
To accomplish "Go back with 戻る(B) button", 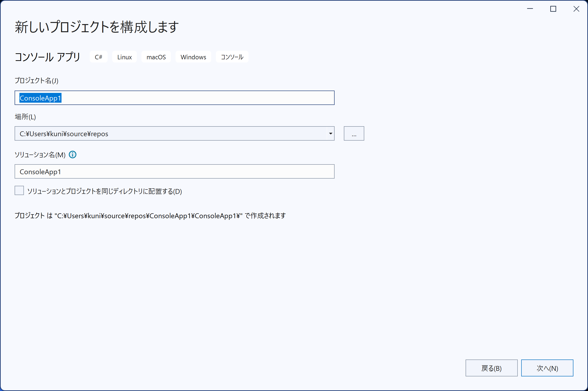I will click(x=491, y=368).
